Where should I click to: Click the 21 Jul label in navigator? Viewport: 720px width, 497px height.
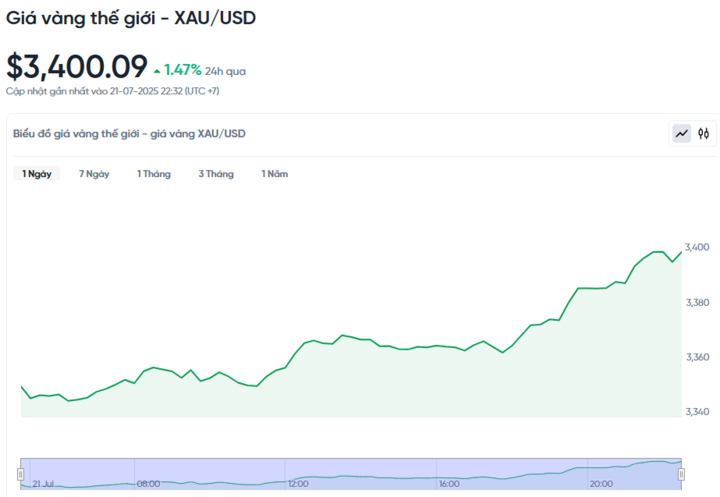42,483
